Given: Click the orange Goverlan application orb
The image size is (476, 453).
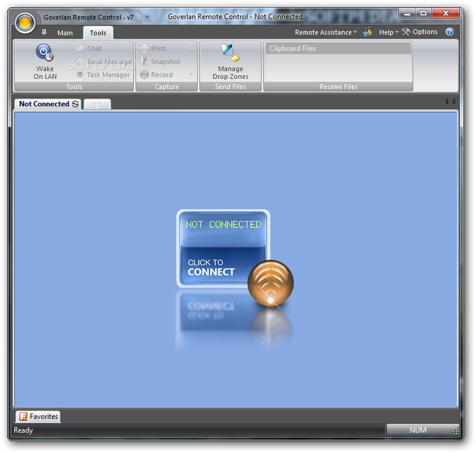Looking at the screenshot, I should point(25,23).
